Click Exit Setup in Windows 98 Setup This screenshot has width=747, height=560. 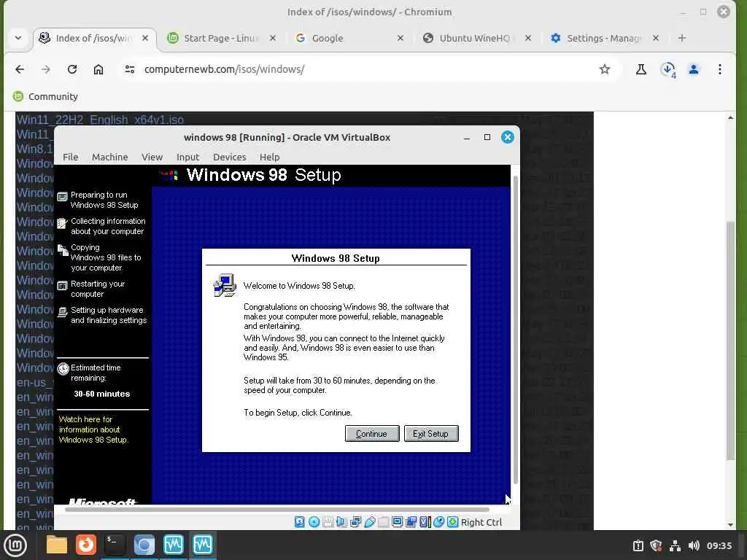coord(431,434)
